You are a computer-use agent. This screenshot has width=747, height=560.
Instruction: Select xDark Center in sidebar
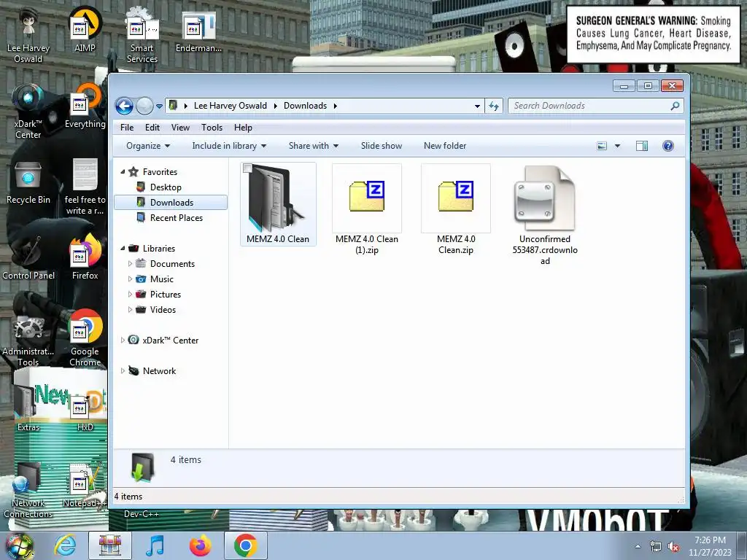170,340
